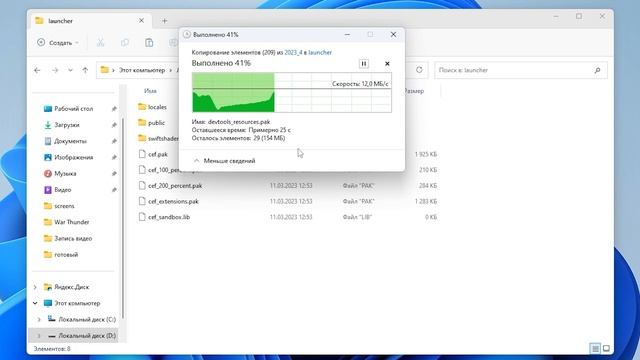Unpin Рабочий стол pin icon
This screenshot has height=360, width=640.
114,109
